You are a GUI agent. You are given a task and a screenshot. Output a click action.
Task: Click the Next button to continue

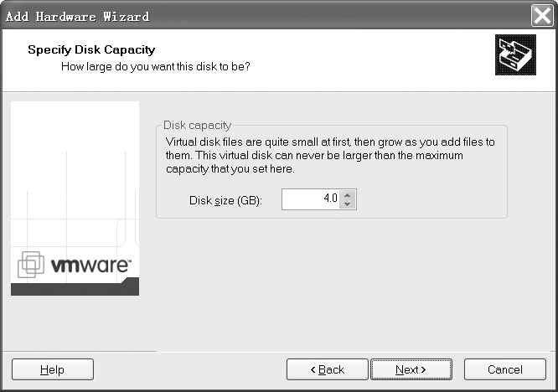(x=411, y=369)
